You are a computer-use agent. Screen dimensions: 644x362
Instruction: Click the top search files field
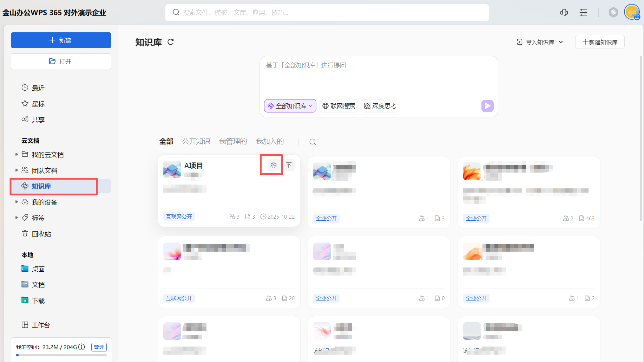(327, 13)
